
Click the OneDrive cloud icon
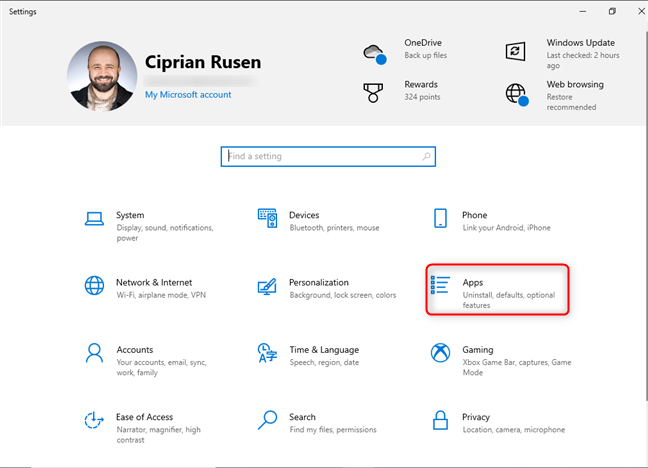click(375, 54)
